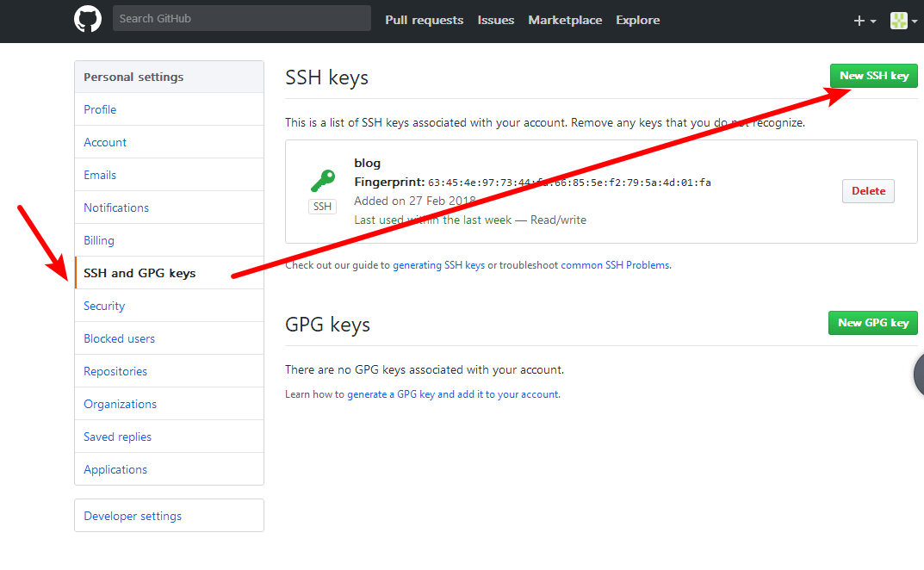Image resolution: width=924 pixels, height=570 pixels.
Task: Go to Notifications settings
Action: 116,208
